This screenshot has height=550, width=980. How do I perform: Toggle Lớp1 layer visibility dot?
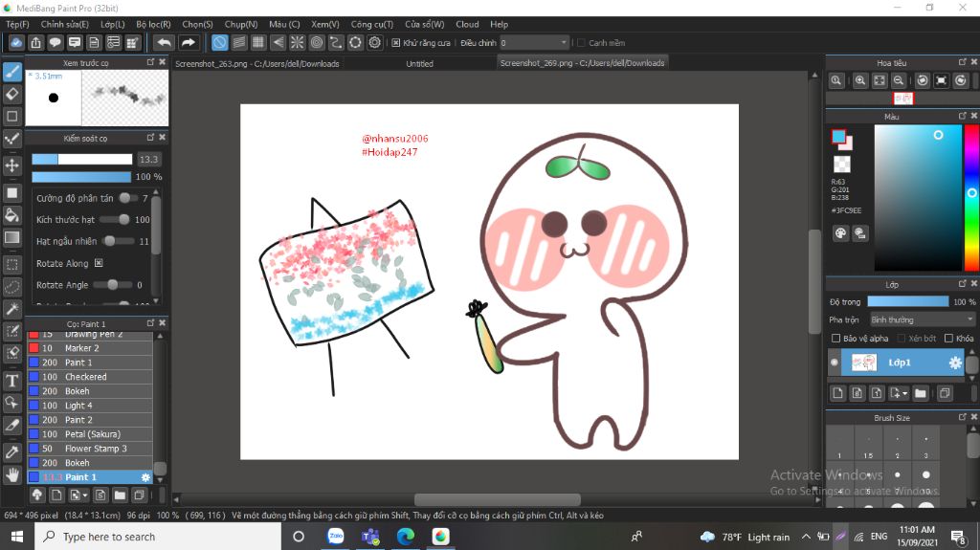coord(835,363)
